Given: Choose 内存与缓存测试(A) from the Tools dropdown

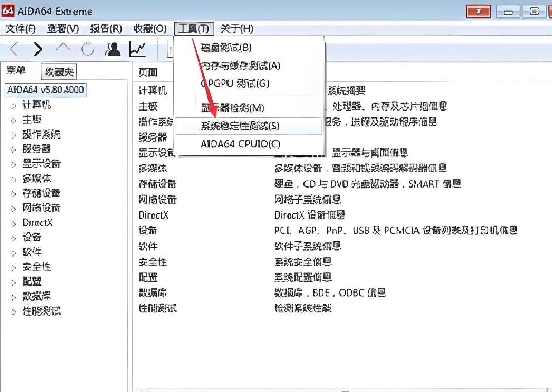Looking at the screenshot, I should coord(249,66).
